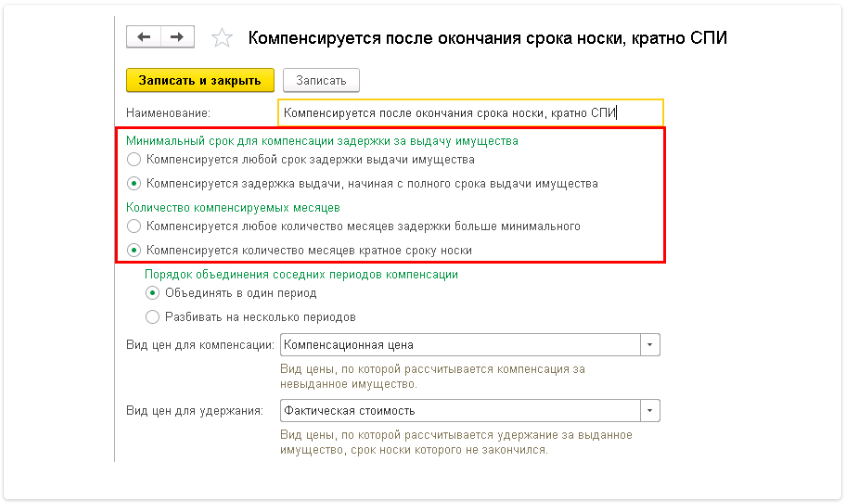Image resolution: width=845 pixels, height=504 pixels.
Task: Choose the "начиная с полного срока выдачи" option
Action: pyautogui.click(x=133, y=184)
